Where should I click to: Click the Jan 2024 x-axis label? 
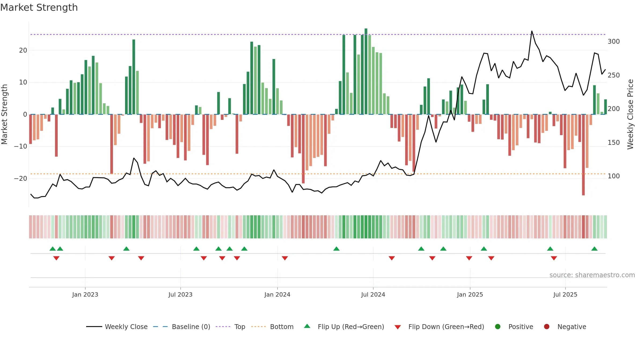[277, 295]
